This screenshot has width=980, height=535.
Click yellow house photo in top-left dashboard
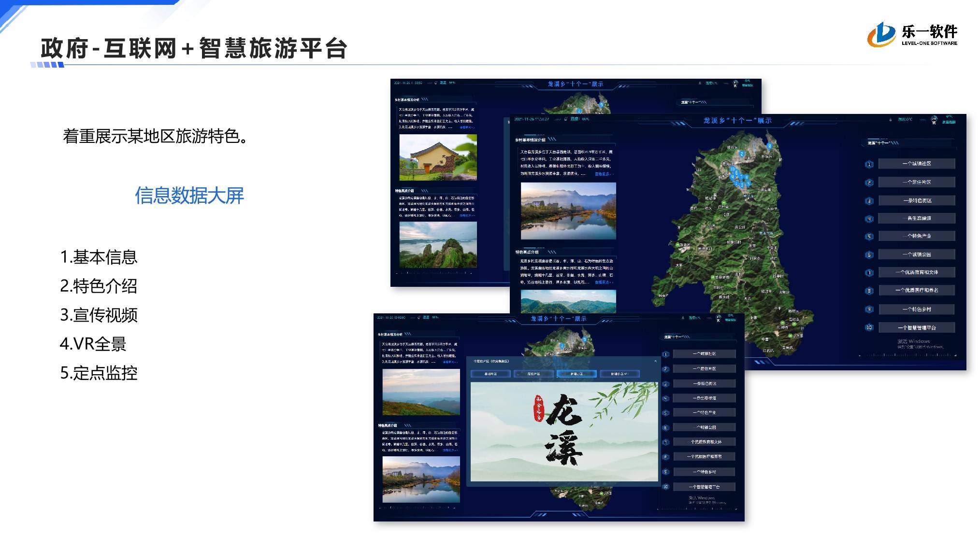pos(438,157)
